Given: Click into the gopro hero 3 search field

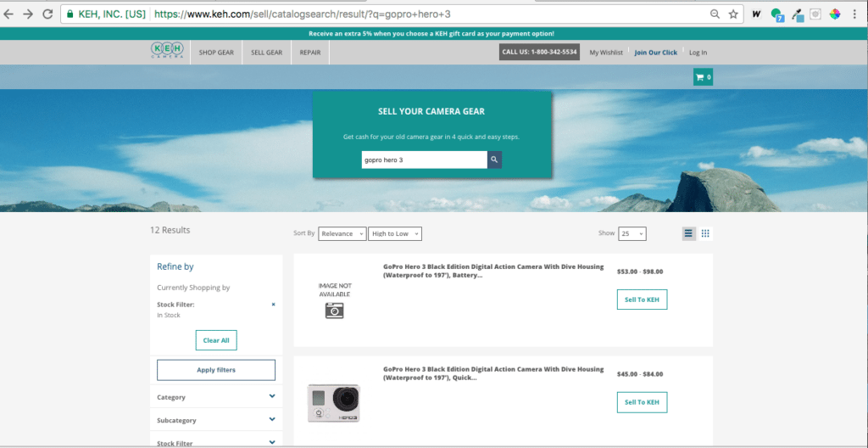Looking at the screenshot, I should click(424, 160).
